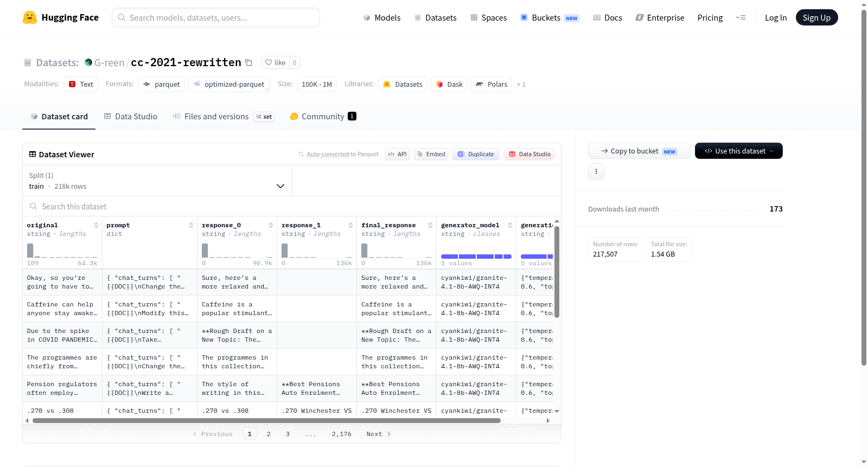Click the top site search field

pos(216,17)
